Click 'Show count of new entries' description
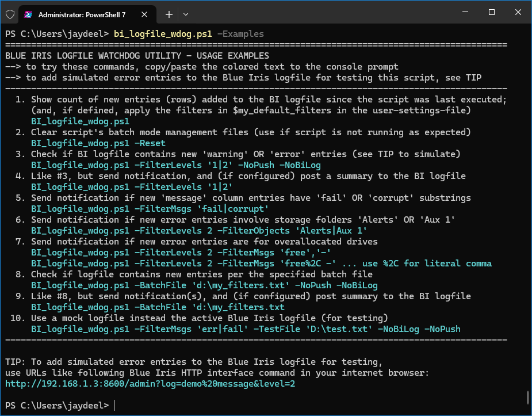This screenshot has height=416, width=532. click(269, 100)
